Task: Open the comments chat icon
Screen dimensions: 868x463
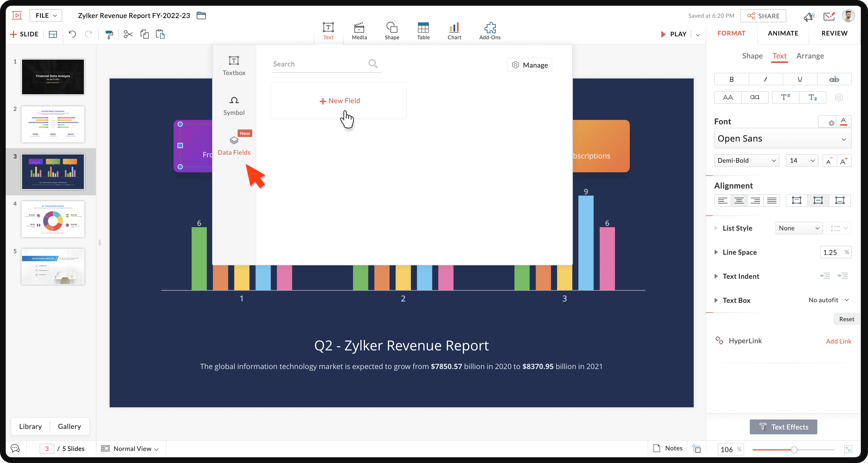Action: pyautogui.click(x=15, y=448)
